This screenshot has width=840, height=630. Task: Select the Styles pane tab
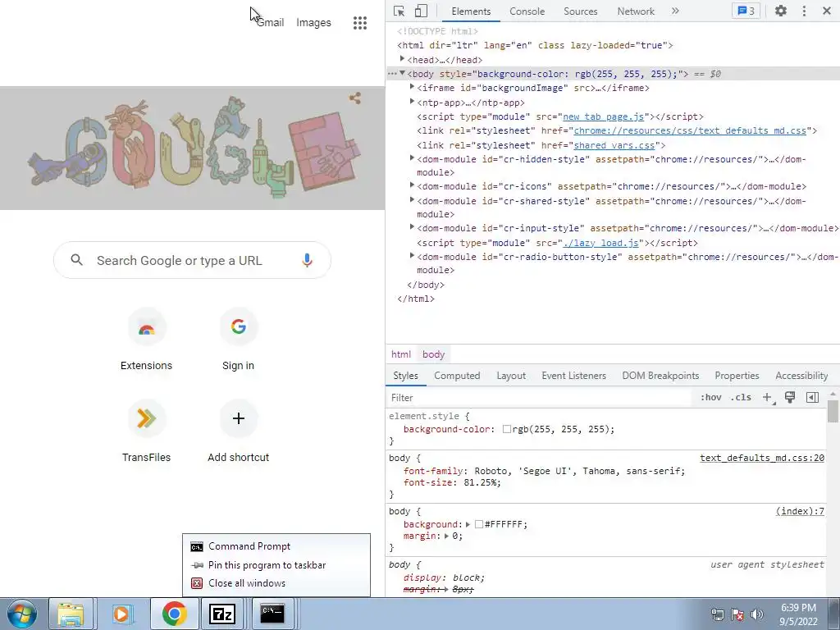point(405,376)
